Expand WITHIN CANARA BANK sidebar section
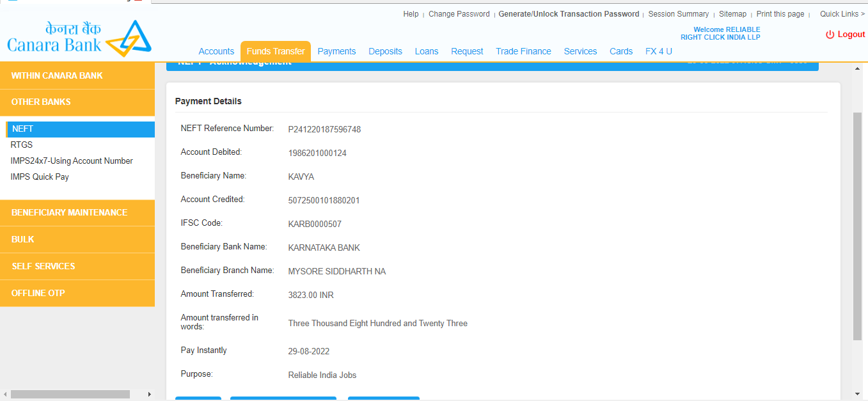This screenshot has width=868, height=401. [77, 75]
